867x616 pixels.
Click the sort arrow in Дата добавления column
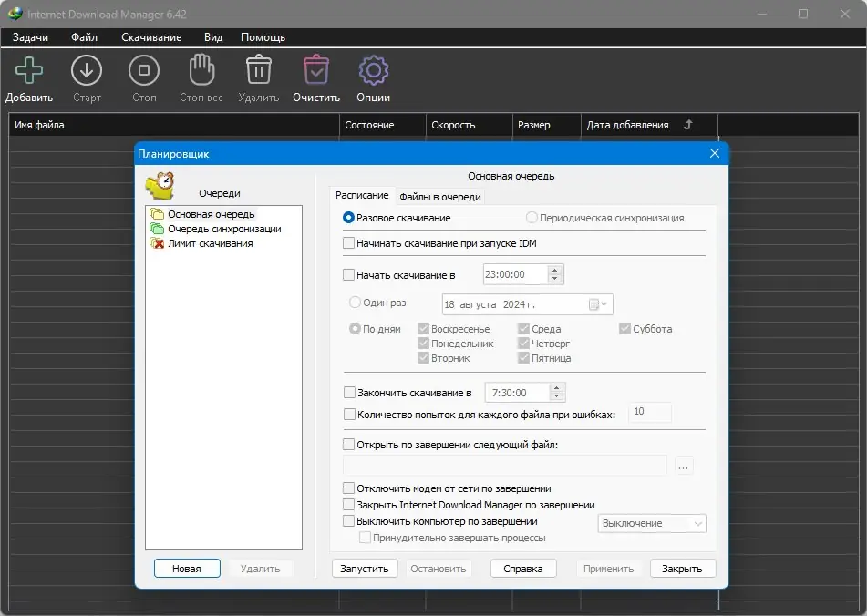tap(687, 125)
